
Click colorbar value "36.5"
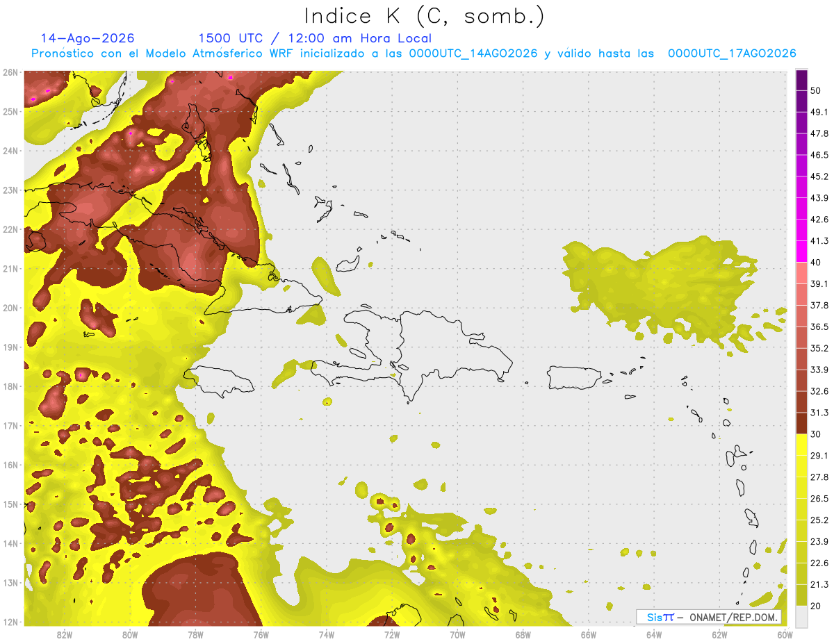click(x=819, y=327)
